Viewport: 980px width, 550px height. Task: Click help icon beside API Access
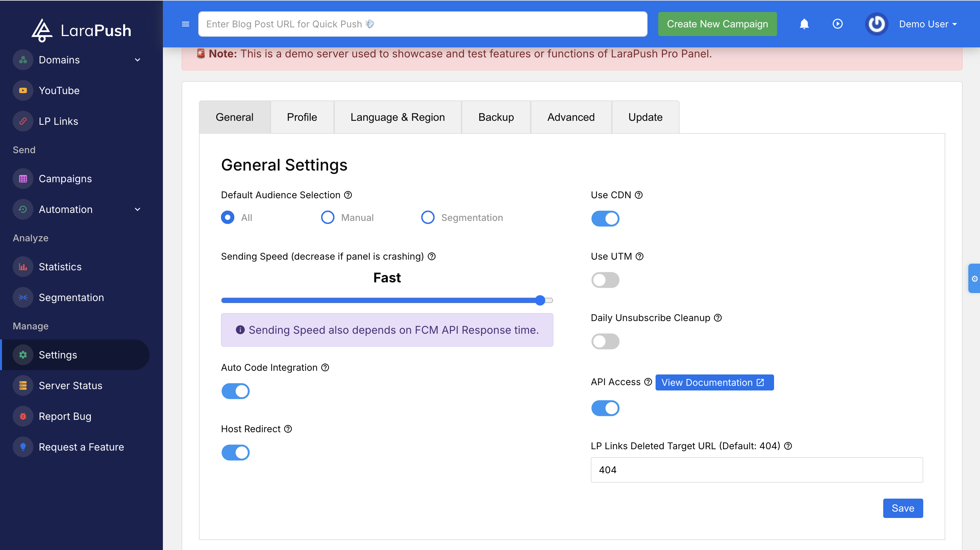click(648, 382)
